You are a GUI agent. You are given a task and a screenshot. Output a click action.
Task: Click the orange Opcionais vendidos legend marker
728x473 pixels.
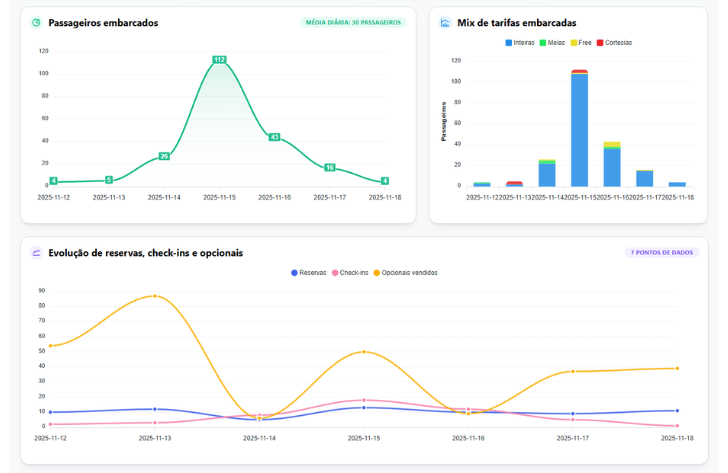[378, 272]
